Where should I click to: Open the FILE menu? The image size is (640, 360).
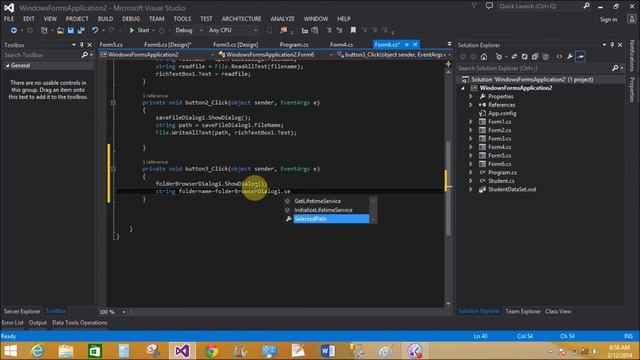click(x=9, y=19)
